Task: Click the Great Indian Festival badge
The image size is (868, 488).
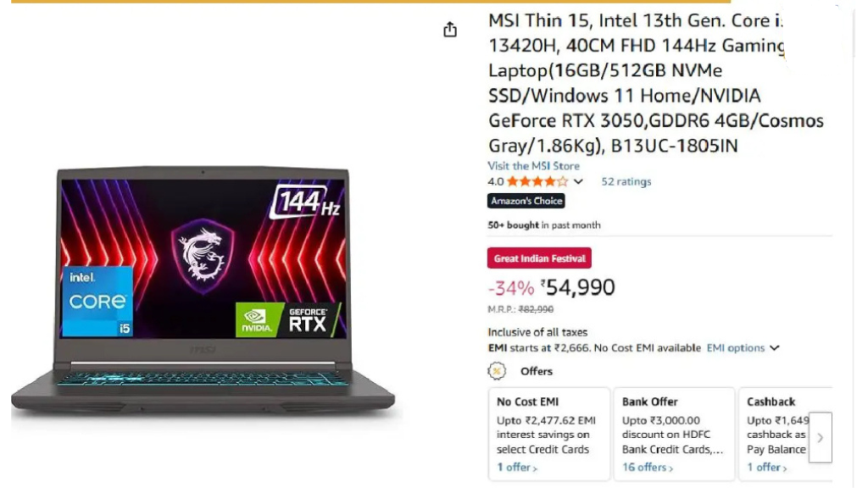Action: point(539,258)
